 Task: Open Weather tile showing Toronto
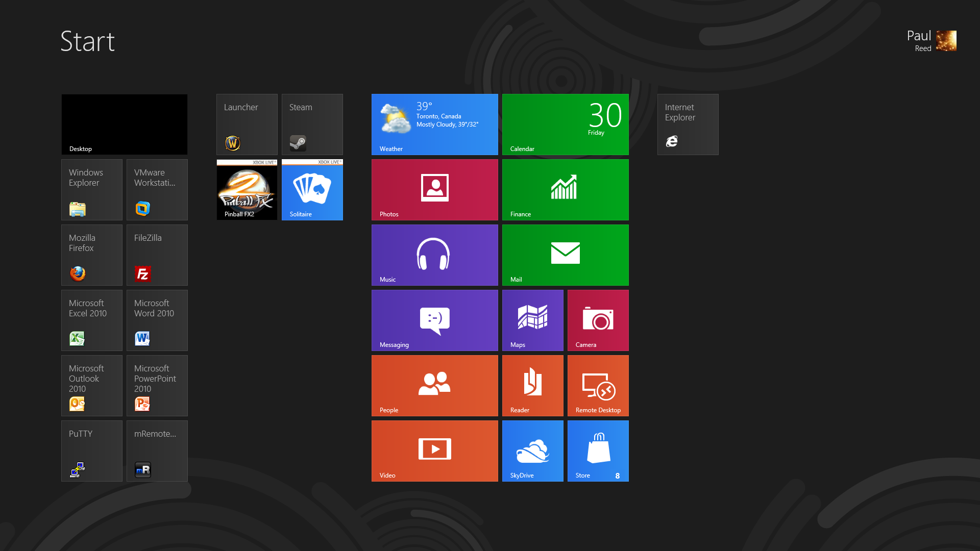click(435, 124)
